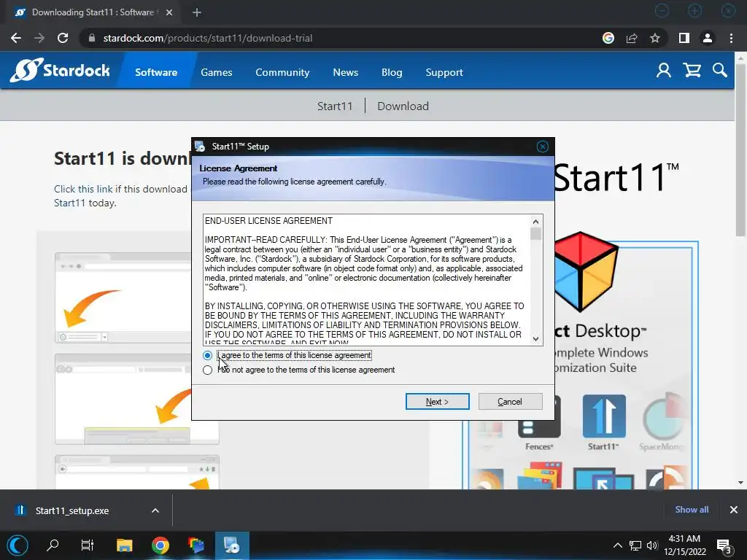The image size is (747, 560).
Task: Open the Blog nav item
Action: (x=392, y=72)
